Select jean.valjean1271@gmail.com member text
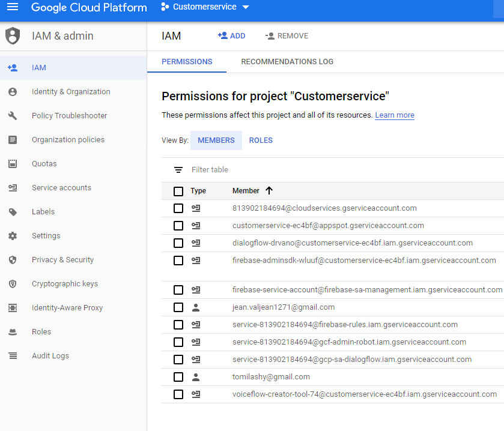 [284, 307]
